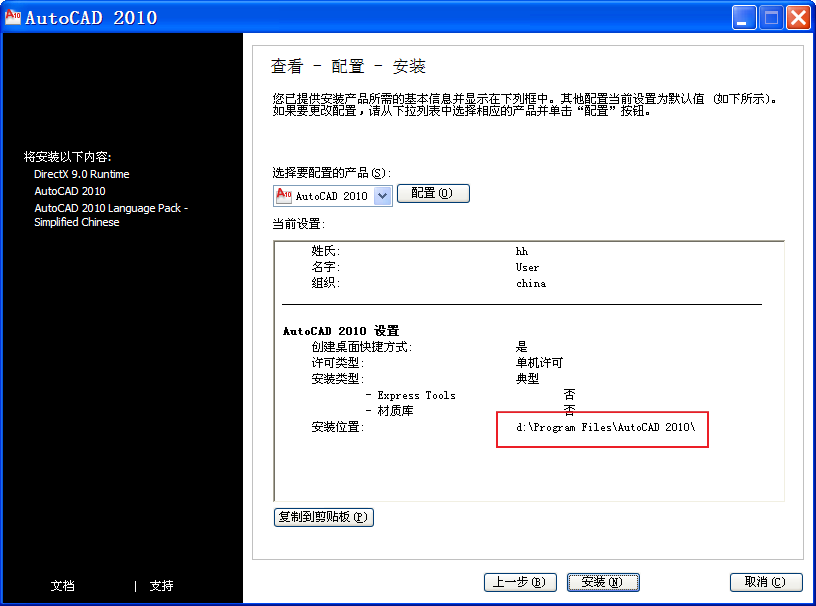Close the AutoCAD 2010 installer window

(798, 18)
